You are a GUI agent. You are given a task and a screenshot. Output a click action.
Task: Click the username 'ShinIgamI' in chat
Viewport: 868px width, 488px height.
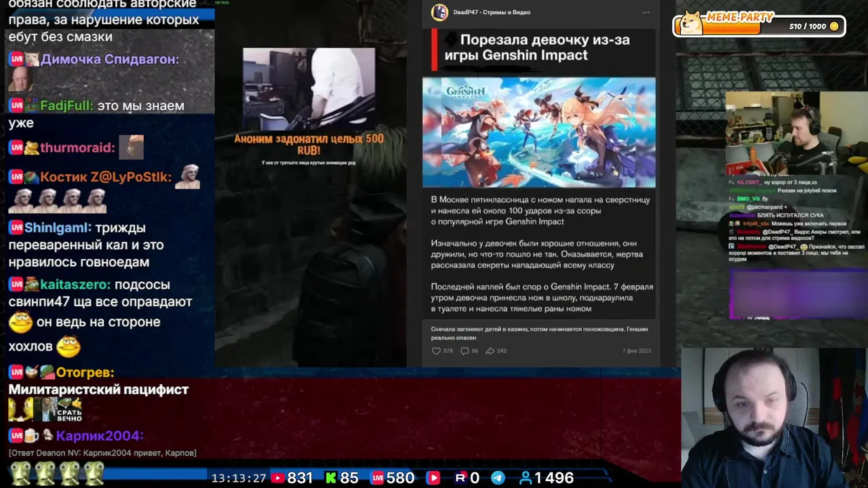click(x=58, y=228)
